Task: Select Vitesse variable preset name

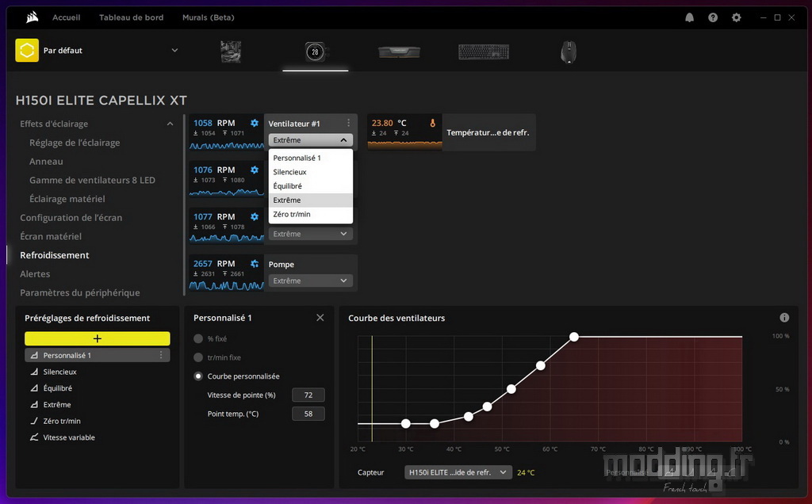Action: click(69, 437)
